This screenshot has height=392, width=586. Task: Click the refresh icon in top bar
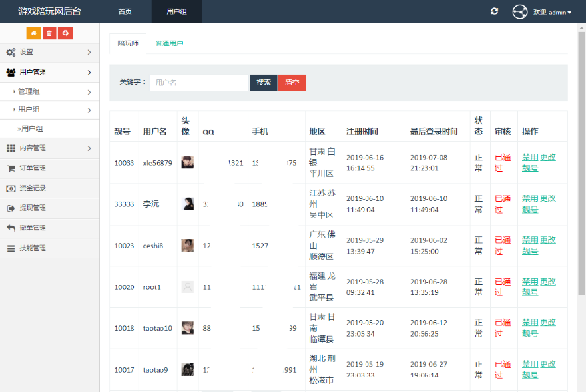[494, 11]
